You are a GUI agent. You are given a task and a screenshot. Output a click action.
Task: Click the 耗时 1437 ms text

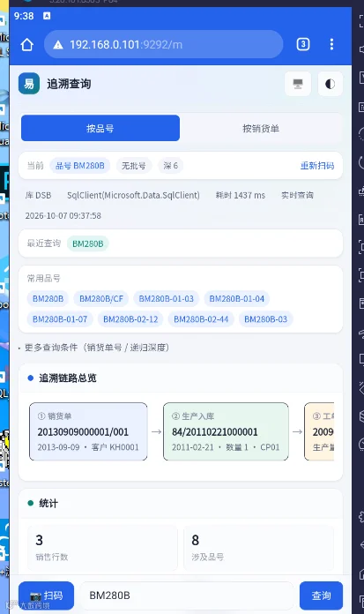241,195
